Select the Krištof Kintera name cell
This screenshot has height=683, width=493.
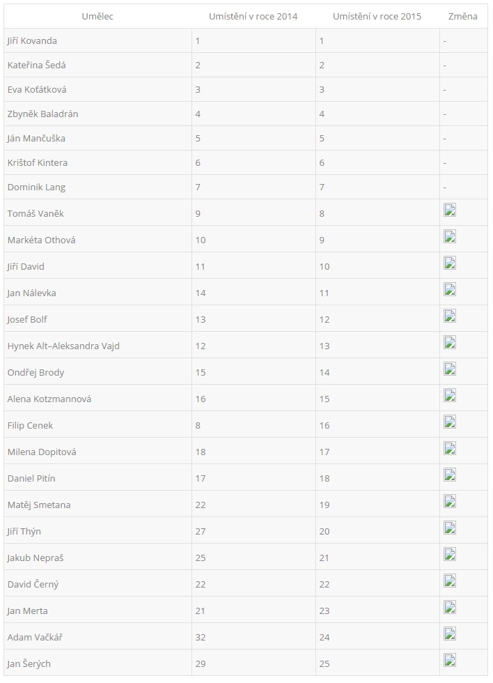coord(98,163)
